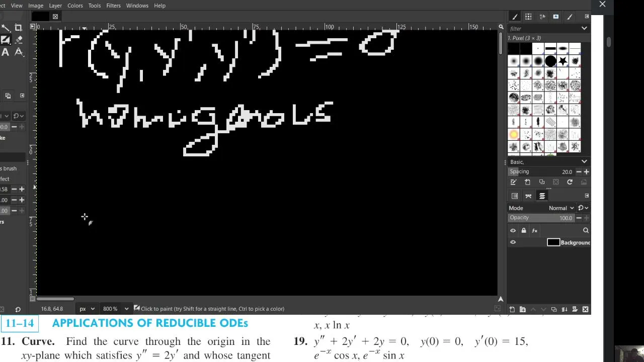Viewport: 644px width, 362px height.
Task: Open the layer Mode Normal dropdown
Action: pos(561,208)
